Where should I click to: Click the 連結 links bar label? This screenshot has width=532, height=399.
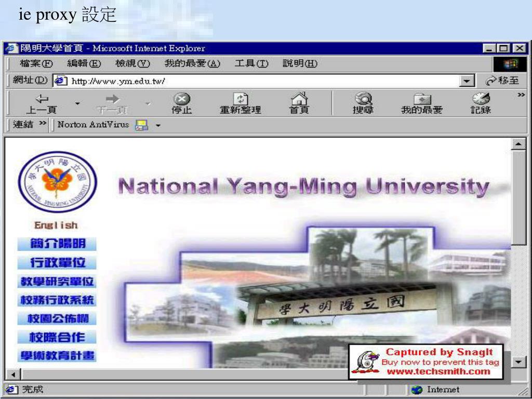coord(23,125)
